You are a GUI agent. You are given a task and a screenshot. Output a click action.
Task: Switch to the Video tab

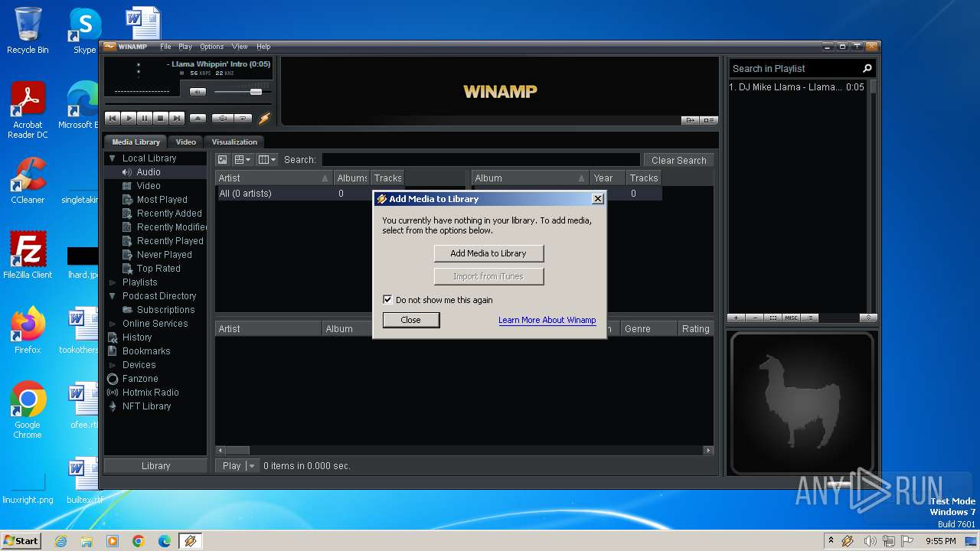point(186,142)
